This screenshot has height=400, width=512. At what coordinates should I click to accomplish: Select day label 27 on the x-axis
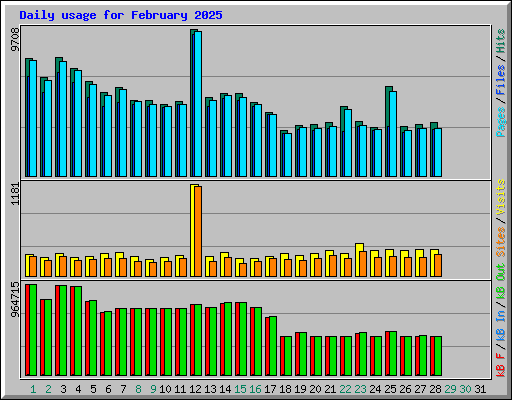point(420,389)
